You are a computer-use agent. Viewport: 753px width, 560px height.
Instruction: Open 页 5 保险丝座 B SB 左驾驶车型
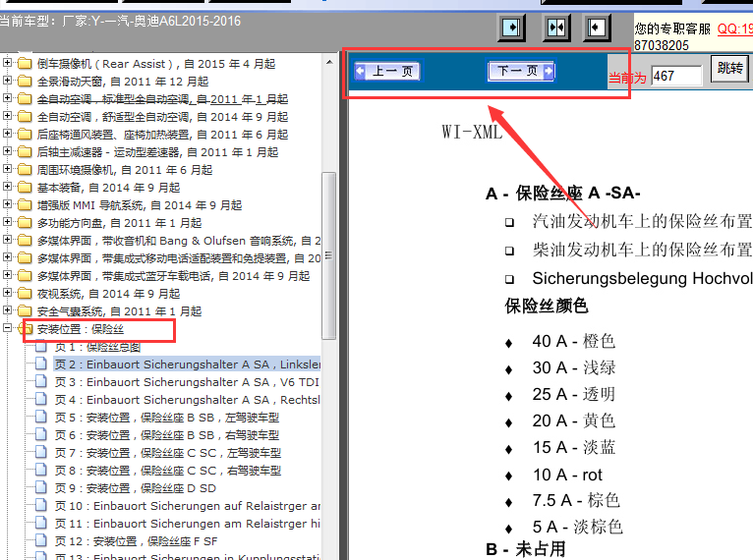click(x=167, y=418)
